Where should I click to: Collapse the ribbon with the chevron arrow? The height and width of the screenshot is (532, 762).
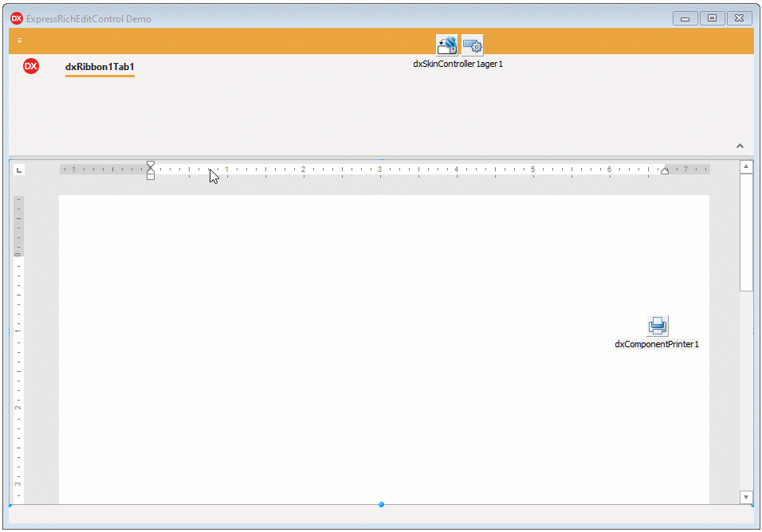[x=740, y=146]
